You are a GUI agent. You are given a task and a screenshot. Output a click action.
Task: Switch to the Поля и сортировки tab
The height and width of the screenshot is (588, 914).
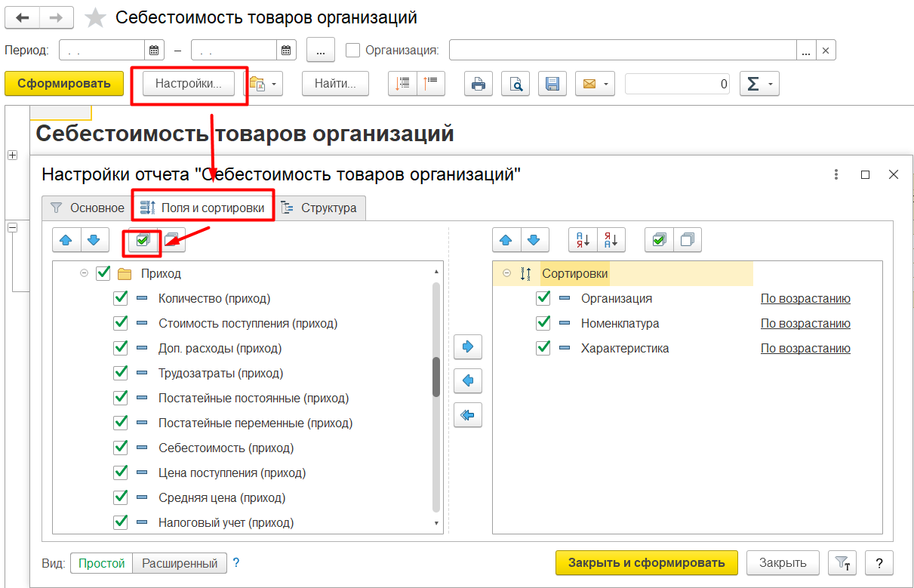(202, 208)
